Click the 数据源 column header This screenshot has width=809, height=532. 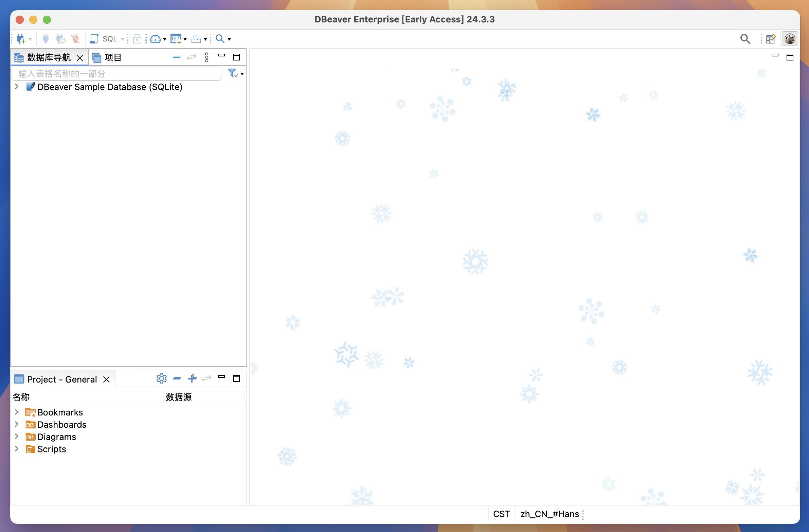coord(204,397)
